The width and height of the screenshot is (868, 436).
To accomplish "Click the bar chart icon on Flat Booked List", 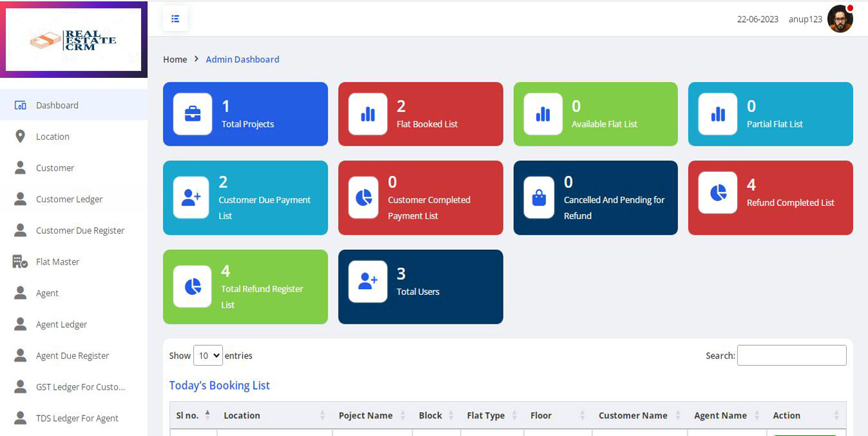I will click(x=368, y=114).
